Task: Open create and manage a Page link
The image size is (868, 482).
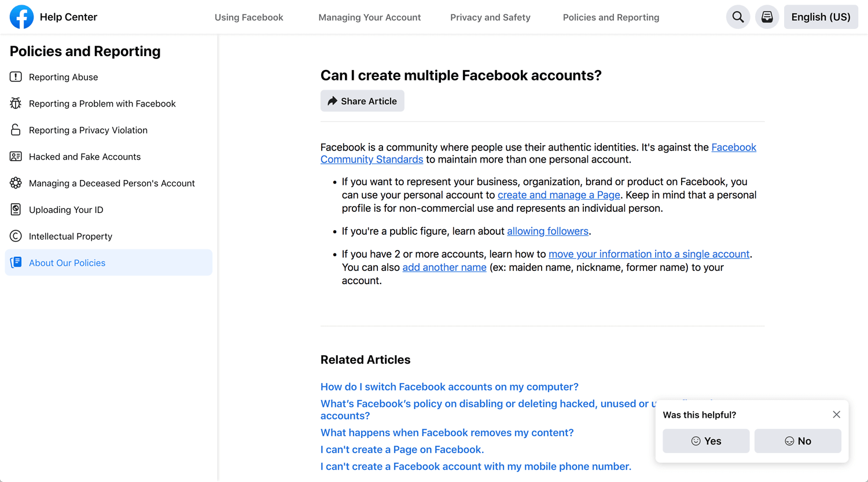Action: pos(558,195)
